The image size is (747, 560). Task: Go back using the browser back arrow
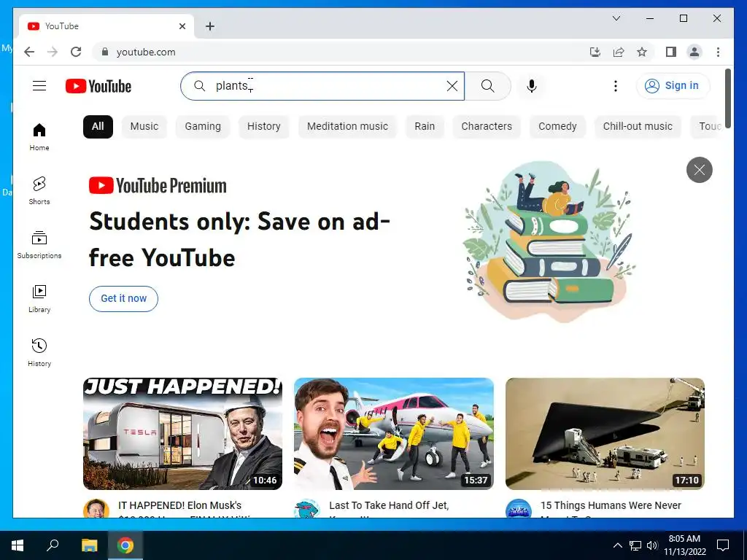29,52
